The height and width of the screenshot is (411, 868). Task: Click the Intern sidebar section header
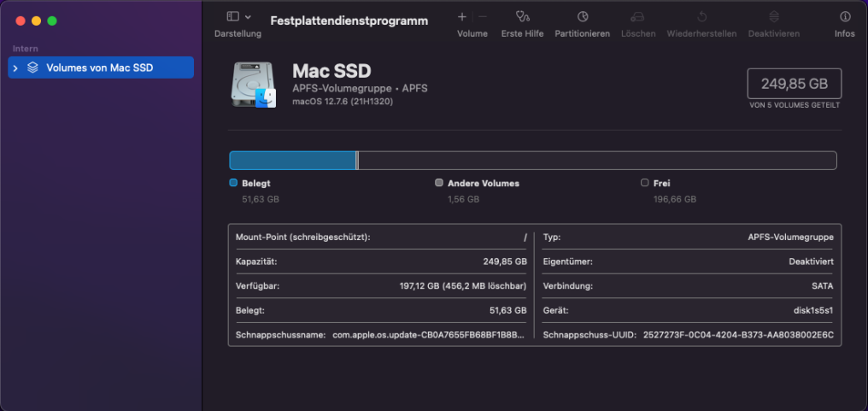[26, 49]
